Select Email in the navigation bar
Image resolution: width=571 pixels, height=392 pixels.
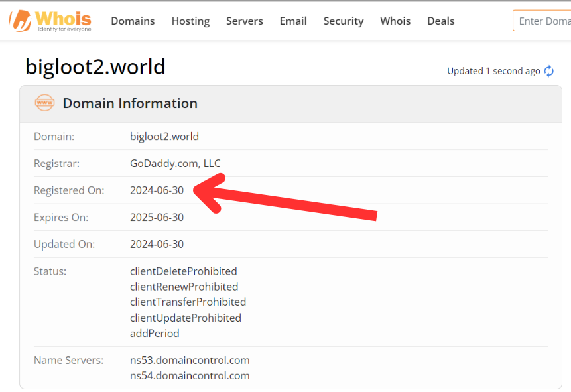click(x=293, y=21)
